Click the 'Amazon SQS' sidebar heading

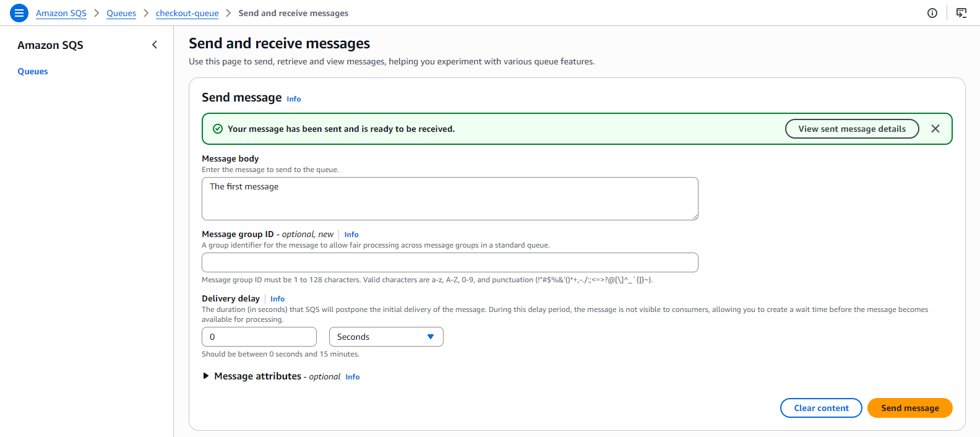point(50,45)
